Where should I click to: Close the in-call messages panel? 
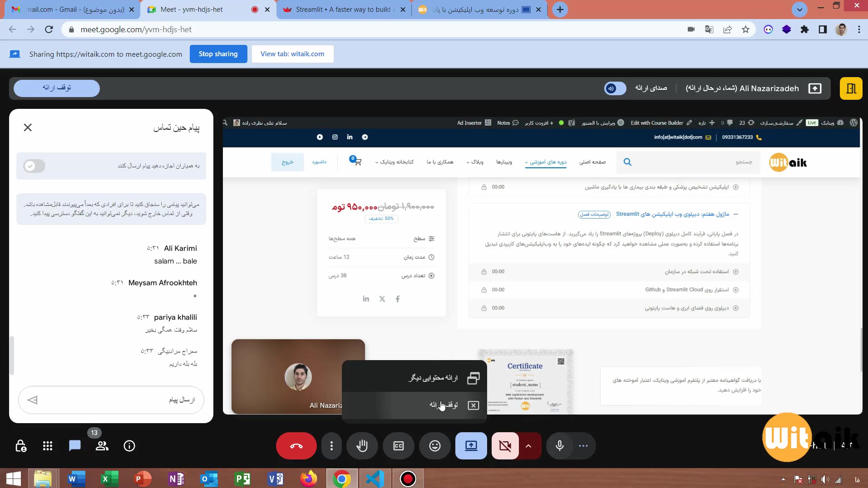click(28, 127)
